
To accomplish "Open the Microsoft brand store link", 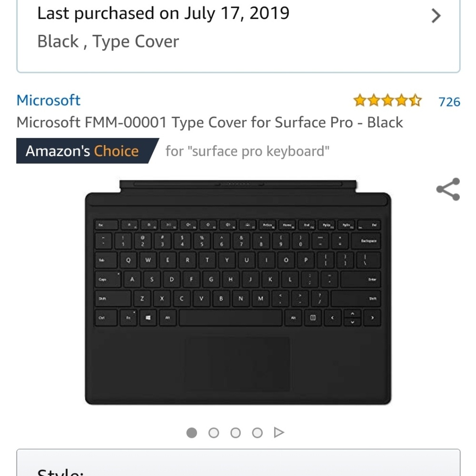I will pos(48,100).
